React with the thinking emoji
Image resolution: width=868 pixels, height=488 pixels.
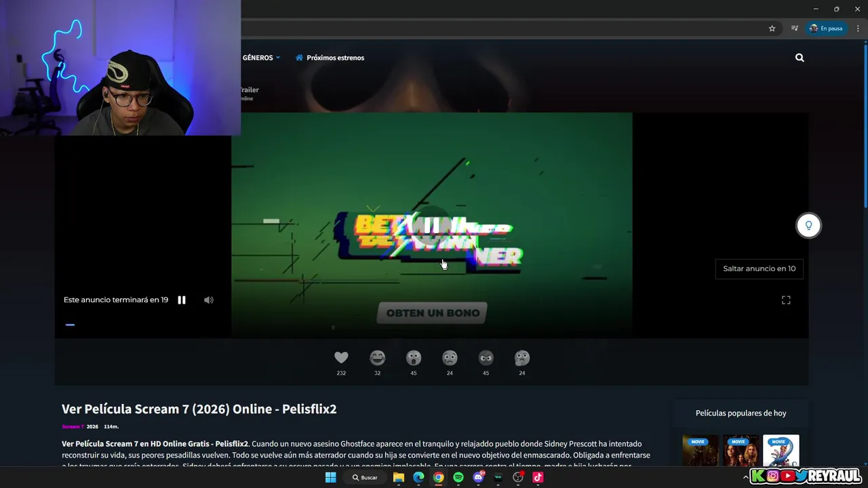coord(521,357)
